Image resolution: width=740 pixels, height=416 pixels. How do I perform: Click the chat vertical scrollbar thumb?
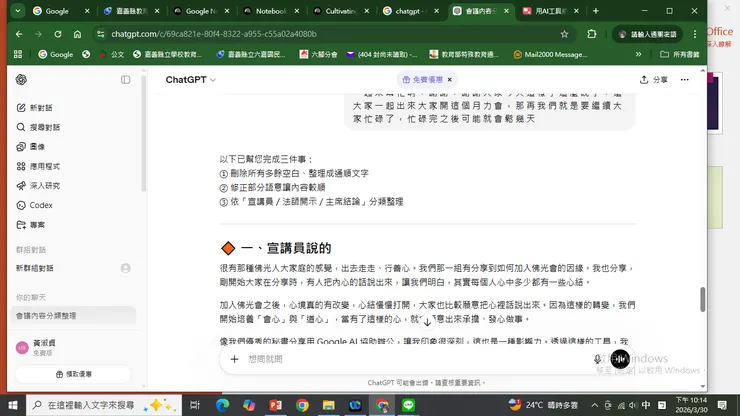702,299
